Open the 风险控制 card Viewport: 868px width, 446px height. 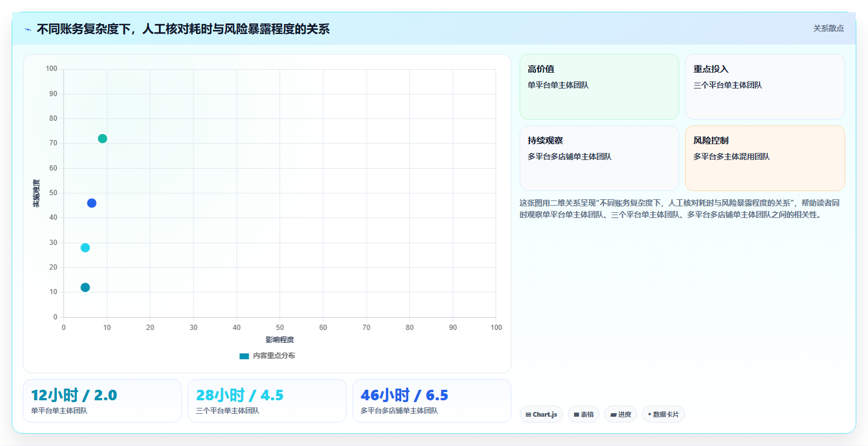765,158
